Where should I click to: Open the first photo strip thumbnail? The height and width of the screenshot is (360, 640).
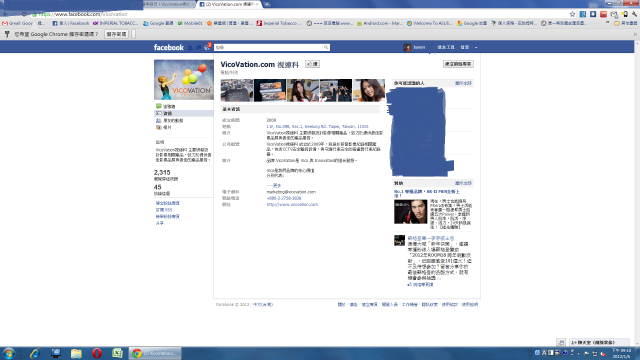[x=237, y=90]
